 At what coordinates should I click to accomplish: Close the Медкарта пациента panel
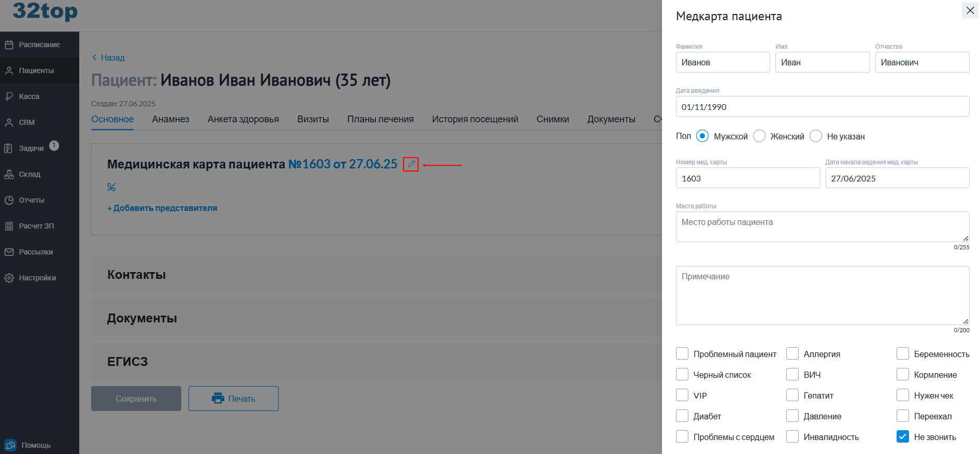click(970, 10)
